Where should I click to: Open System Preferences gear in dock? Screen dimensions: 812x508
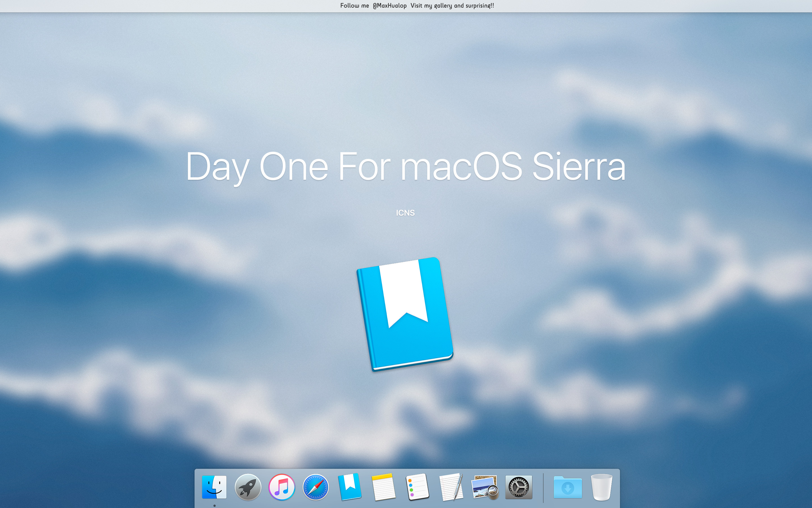pyautogui.click(x=519, y=487)
